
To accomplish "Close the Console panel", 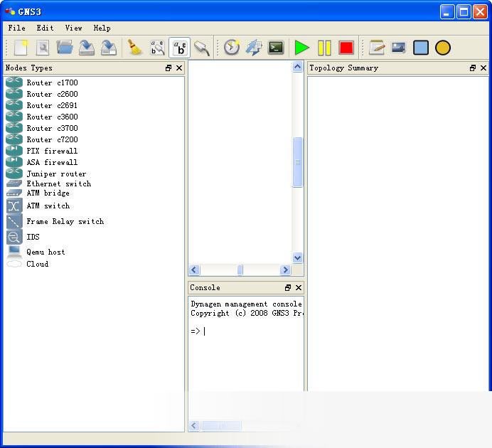I will 299,288.
